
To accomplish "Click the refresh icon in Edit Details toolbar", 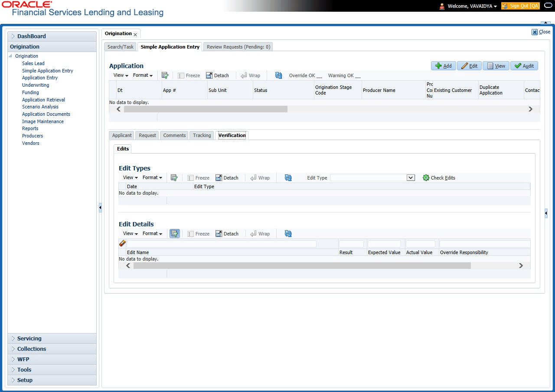I will 288,234.
